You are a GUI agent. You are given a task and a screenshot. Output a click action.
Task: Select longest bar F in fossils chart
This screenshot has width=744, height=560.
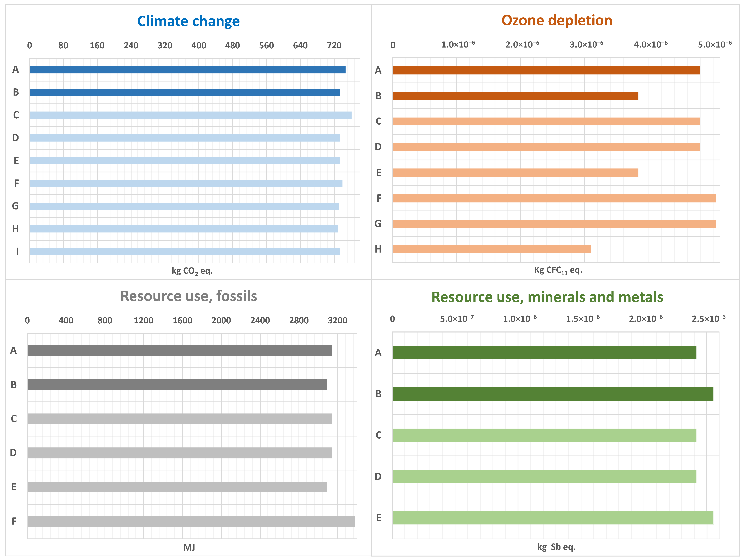[191, 521]
